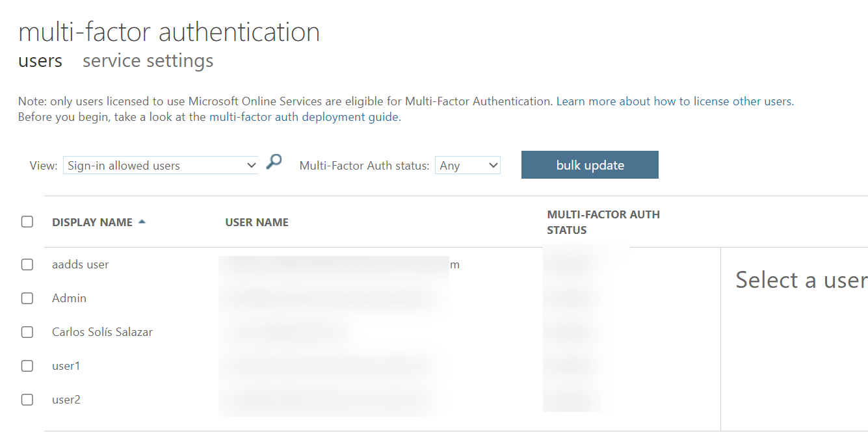The width and height of the screenshot is (868, 438).
Task: Select Carlos Solís Salazar name
Action: tap(102, 332)
